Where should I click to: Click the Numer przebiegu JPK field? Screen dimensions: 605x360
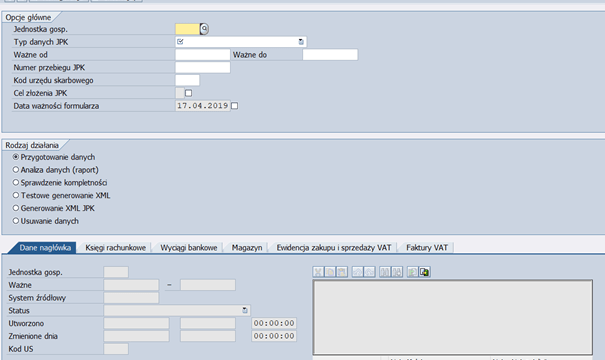203,68
